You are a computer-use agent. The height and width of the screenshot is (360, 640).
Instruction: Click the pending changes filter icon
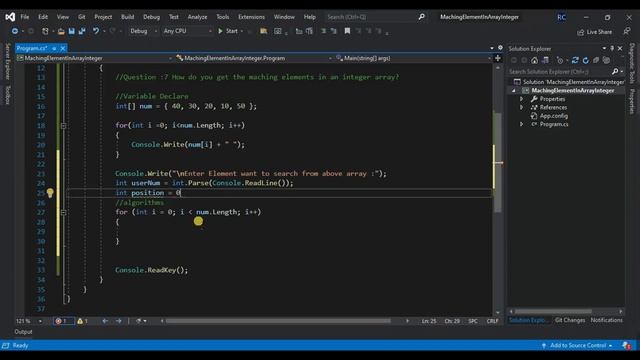560,60
